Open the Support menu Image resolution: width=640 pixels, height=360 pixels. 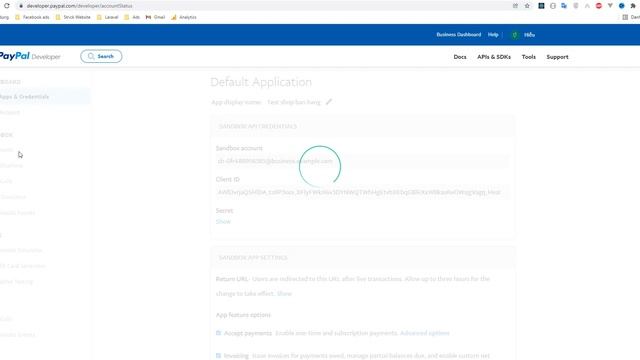558,57
